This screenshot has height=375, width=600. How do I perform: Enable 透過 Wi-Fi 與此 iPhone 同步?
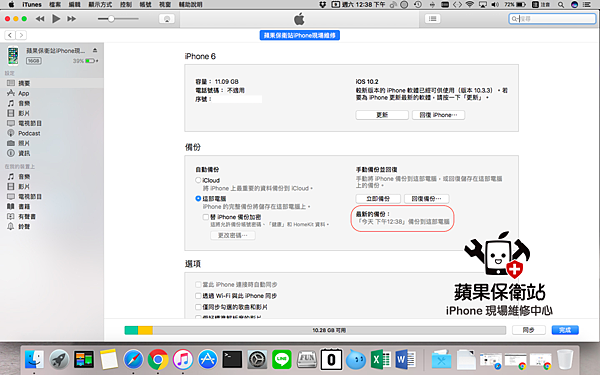click(198, 295)
